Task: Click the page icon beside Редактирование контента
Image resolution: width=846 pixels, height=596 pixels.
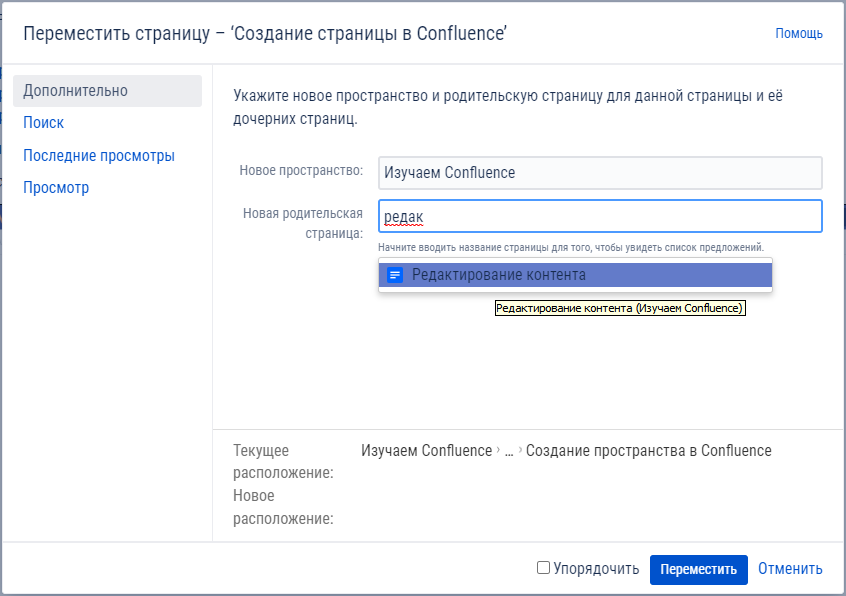Action: coord(395,275)
